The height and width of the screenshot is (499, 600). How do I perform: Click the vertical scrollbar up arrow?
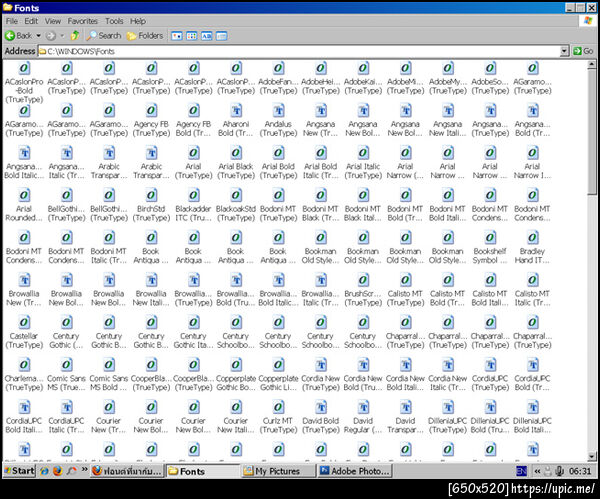pyautogui.click(x=592, y=64)
